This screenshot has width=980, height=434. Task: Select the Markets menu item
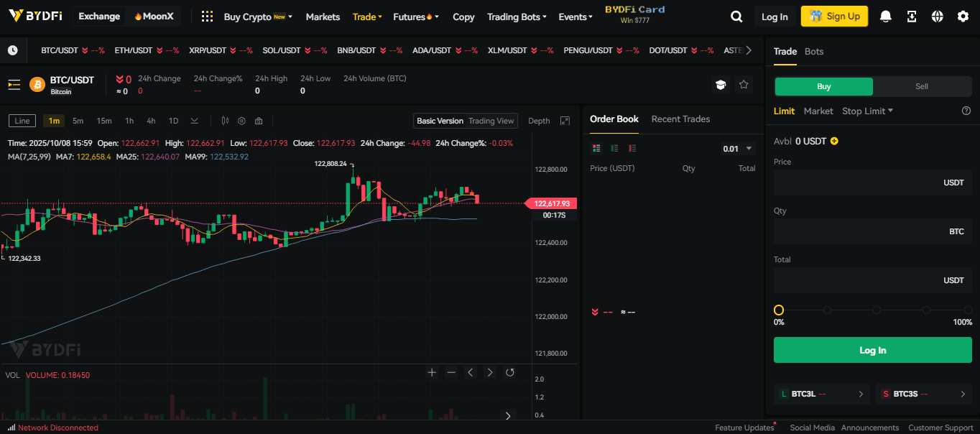click(323, 17)
